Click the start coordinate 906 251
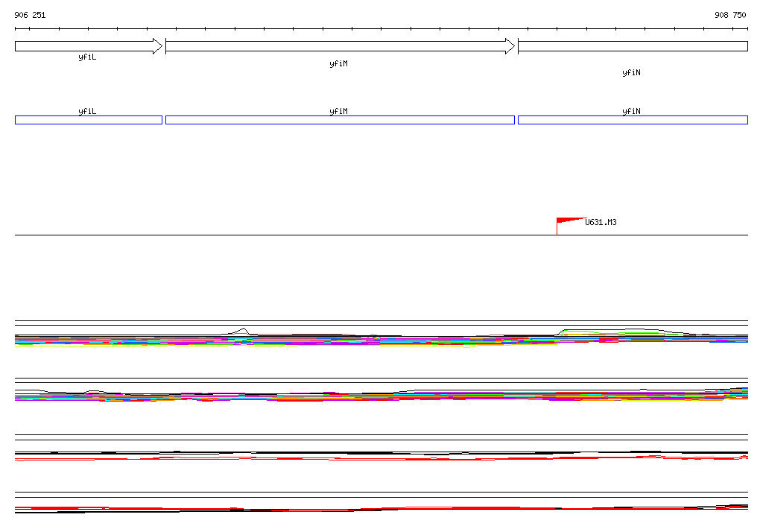This screenshot has width=763, height=532. tap(30, 15)
